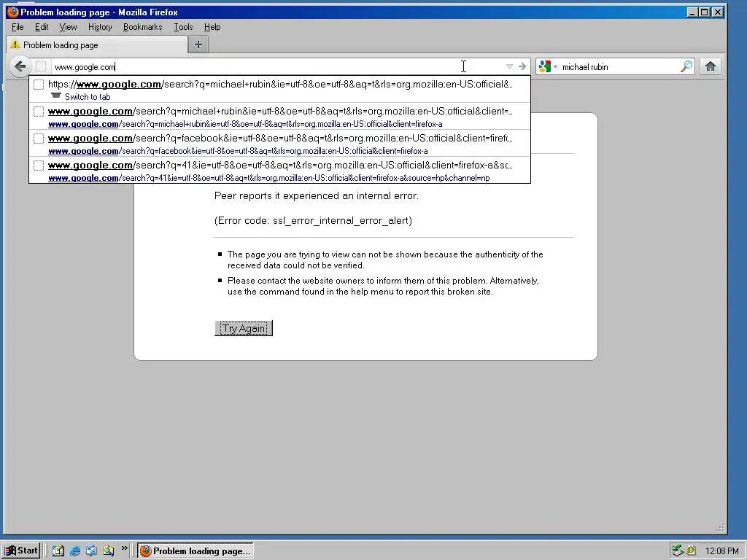Viewport: 747px width, 560px height.
Task: Choose the https michael+rubin Switch to tab suggestion
Action: [x=279, y=90]
